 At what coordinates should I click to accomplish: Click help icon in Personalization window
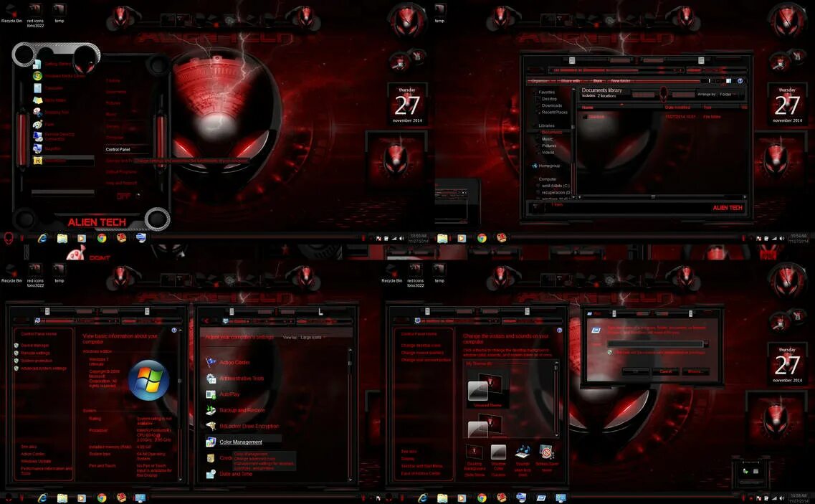point(559,331)
